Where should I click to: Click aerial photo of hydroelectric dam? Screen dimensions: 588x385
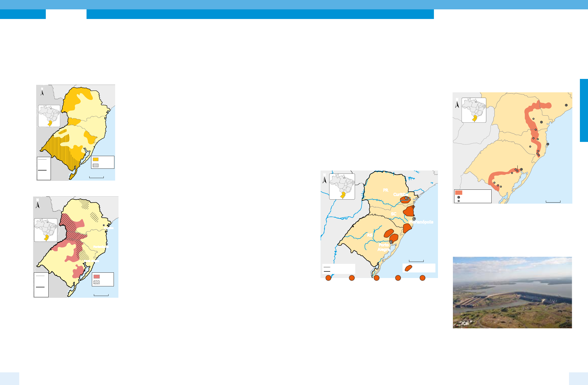click(512, 292)
